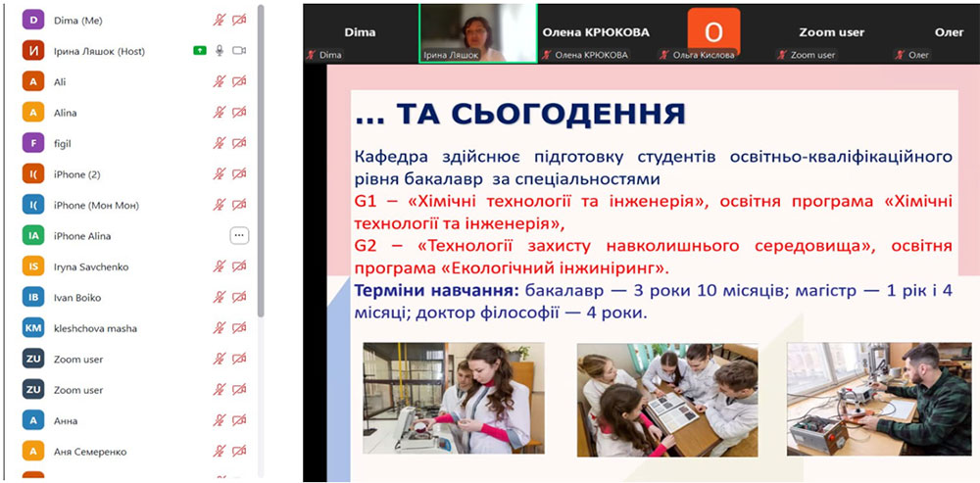980x483 pixels.
Task: Click the blue IB avatar of Ivan Boiko
Action: (x=33, y=297)
